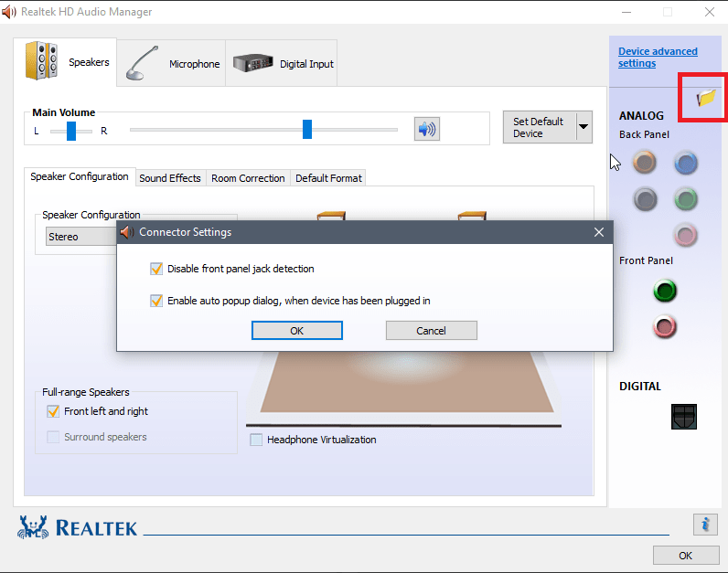Click the pink back panel jack

pos(686,235)
